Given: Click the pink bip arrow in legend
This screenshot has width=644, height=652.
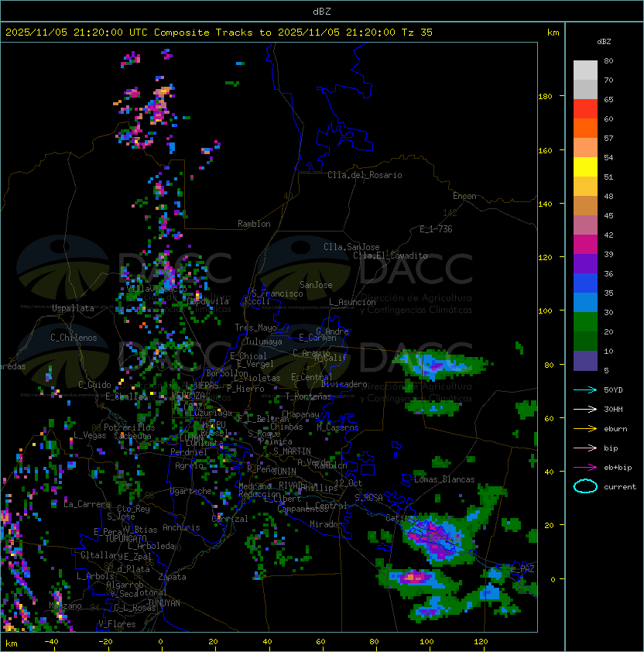Looking at the screenshot, I should (x=585, y=448).
